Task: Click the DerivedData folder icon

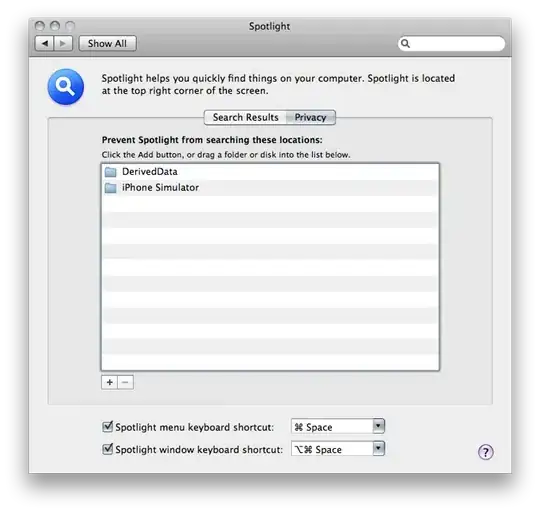Action: [111, 172]
